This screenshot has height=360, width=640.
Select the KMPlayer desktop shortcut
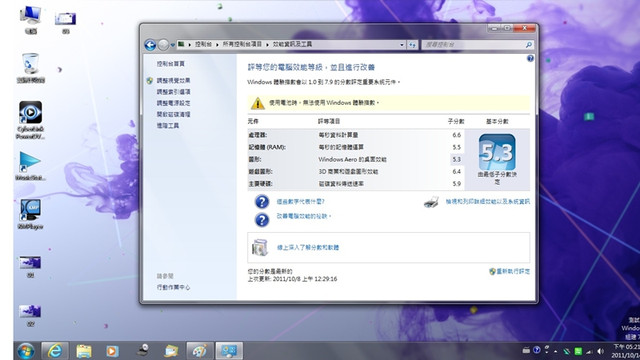pos(31,214)
